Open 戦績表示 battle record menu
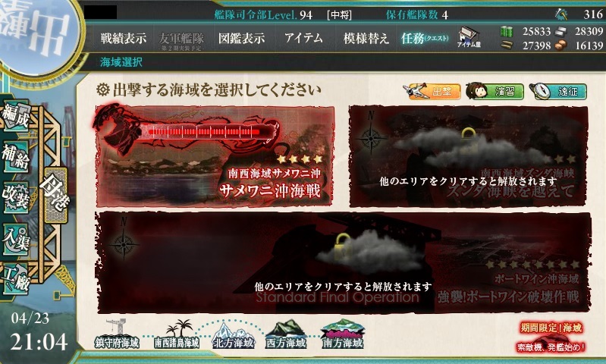Image resolution: width=606 pixels, height=364 pixels. pyautogui.click(x=124, y=38)
